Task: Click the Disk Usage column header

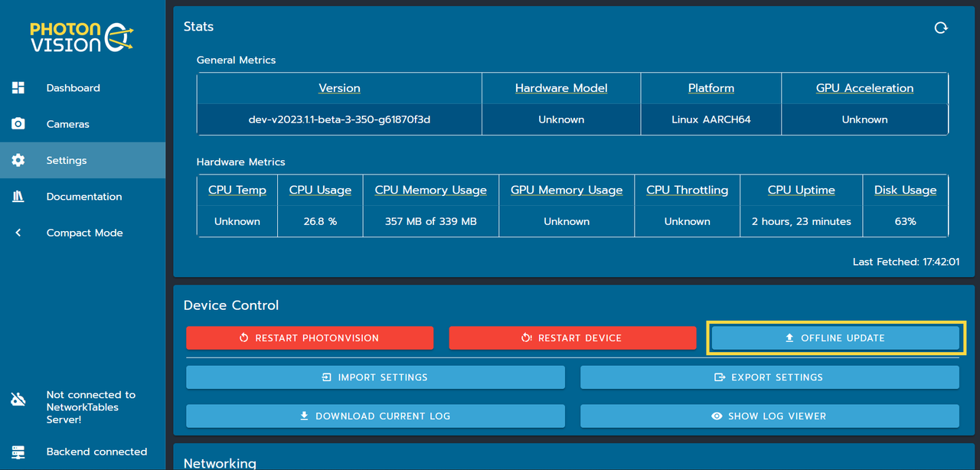Action: (906, 190)
